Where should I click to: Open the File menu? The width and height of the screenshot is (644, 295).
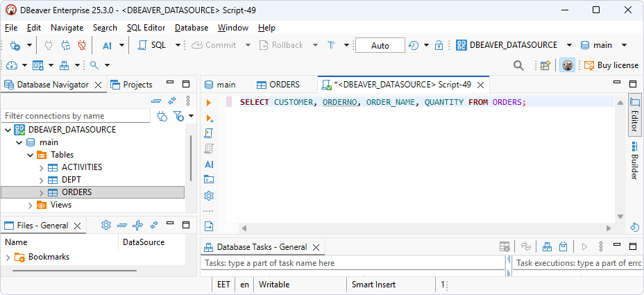[11, 28]
